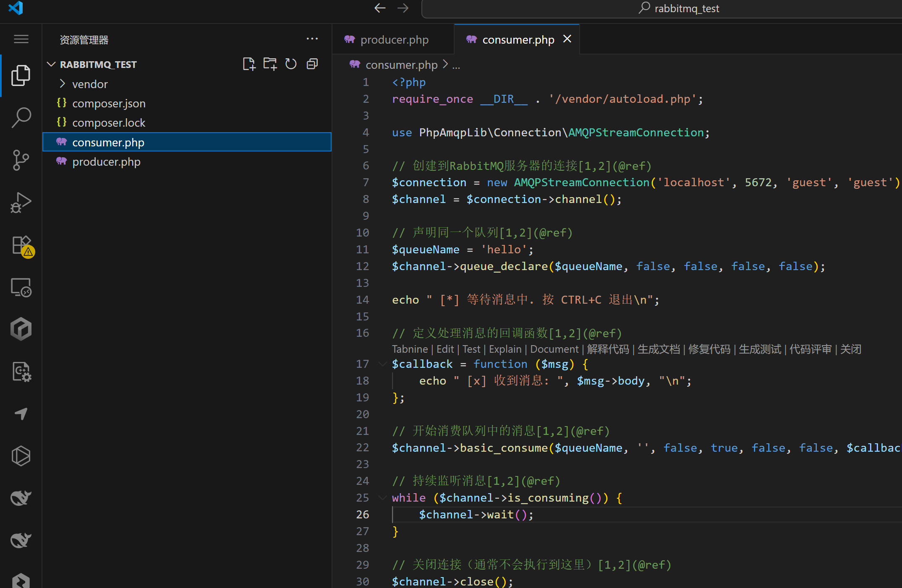Fold the while loop at line 25
The width and height of the screenshot is (902, 588).
(383, 498)
